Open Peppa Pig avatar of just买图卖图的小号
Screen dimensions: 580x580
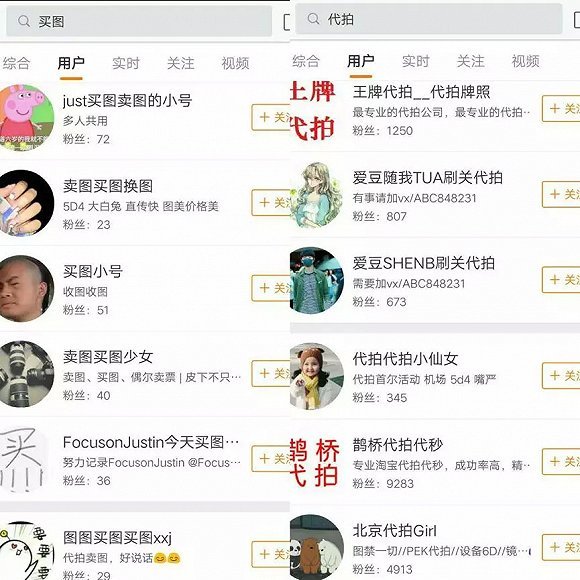pyautogui.click(x=25, y=118)
